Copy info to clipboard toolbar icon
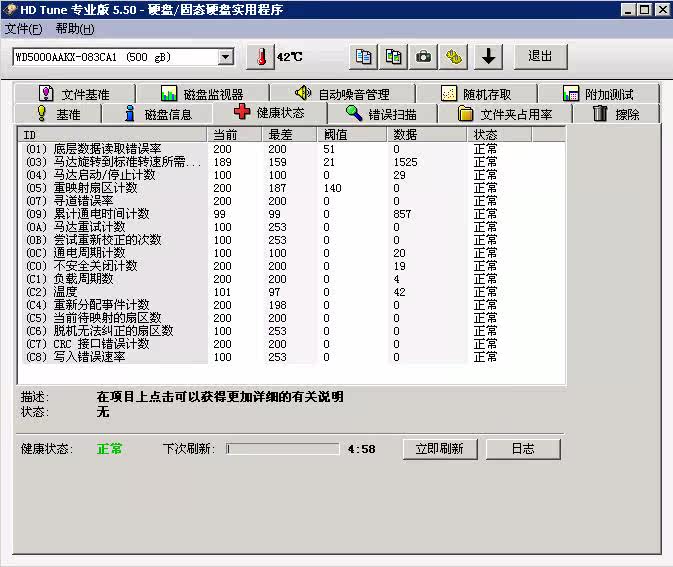The image size is (673, 567). pos(364,57)
